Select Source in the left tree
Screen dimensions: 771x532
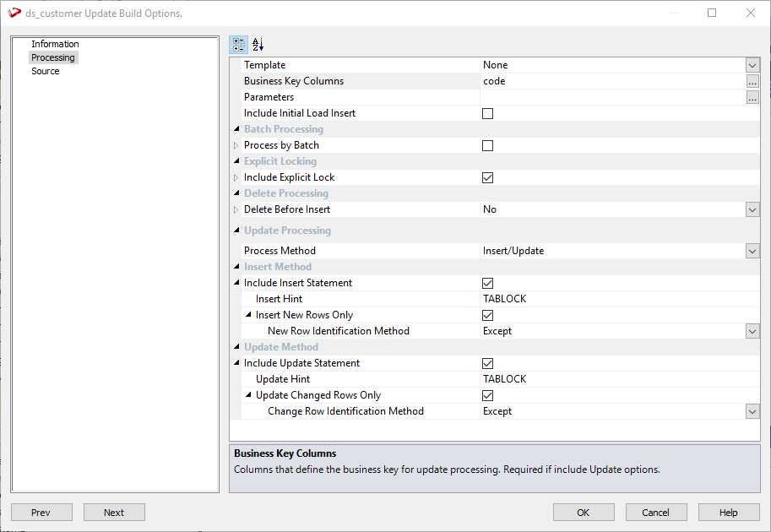(x=46, y=71)
